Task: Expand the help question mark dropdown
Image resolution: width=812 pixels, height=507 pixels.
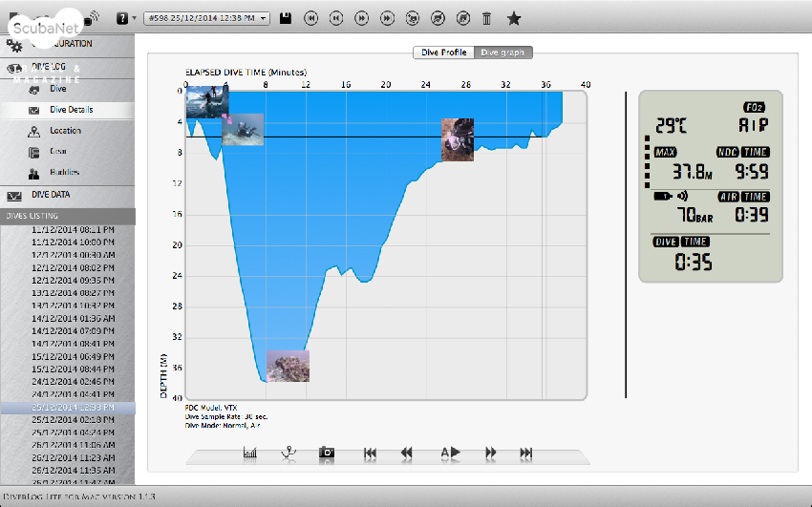Action: point(125,18)
